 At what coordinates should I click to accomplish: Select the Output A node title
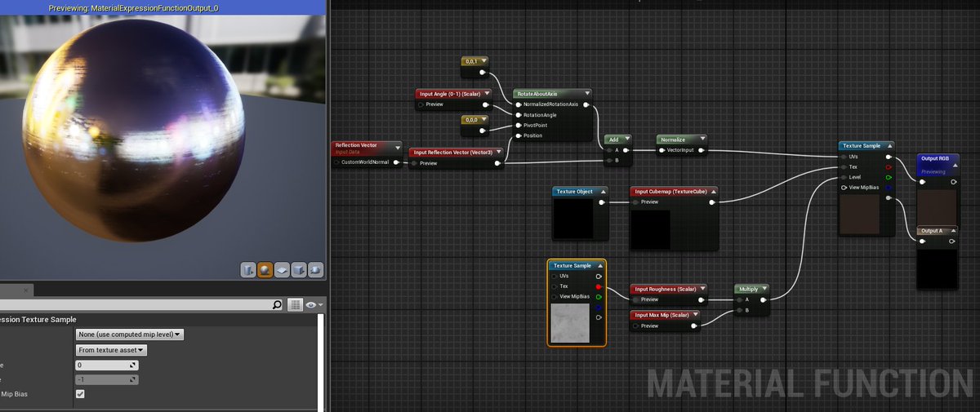click(x=932, y=231)
